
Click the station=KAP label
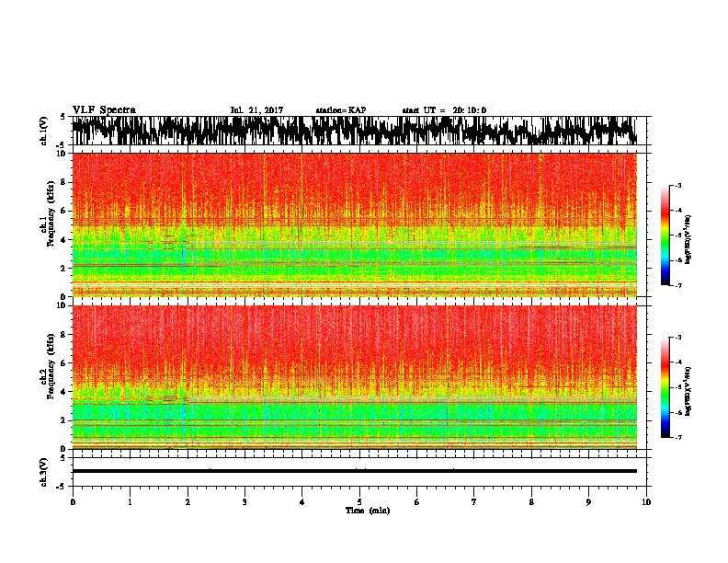pyautogui.click(x=341, y=110)
